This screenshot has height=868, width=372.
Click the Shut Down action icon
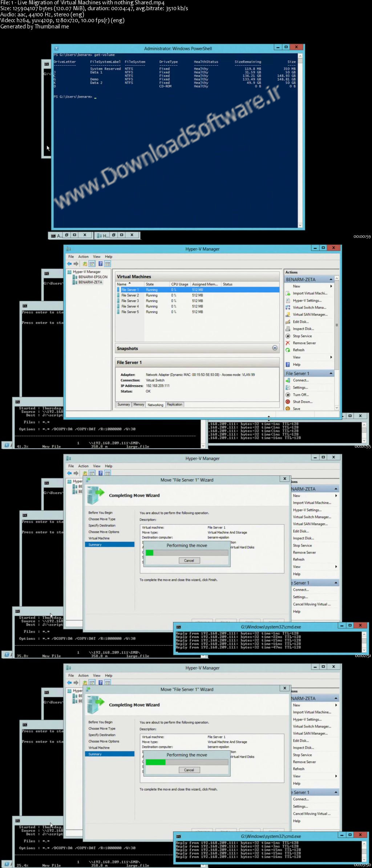[x=288, y=402]
